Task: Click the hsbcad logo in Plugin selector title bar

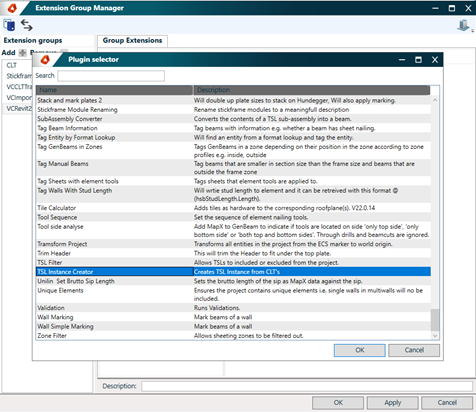Action: pyautogui.click(x=45, y=60)
